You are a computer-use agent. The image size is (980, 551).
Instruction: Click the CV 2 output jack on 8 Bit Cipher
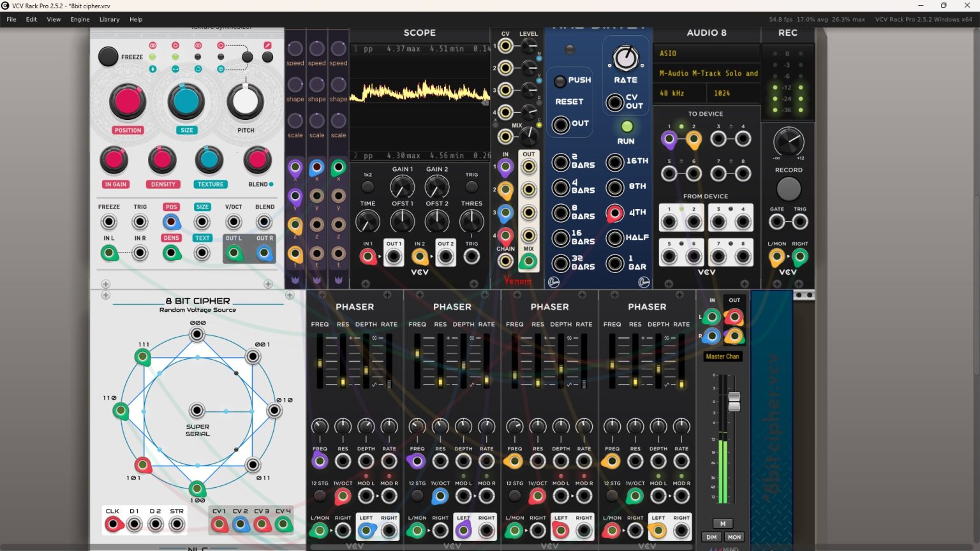click(x=241, y=524)
